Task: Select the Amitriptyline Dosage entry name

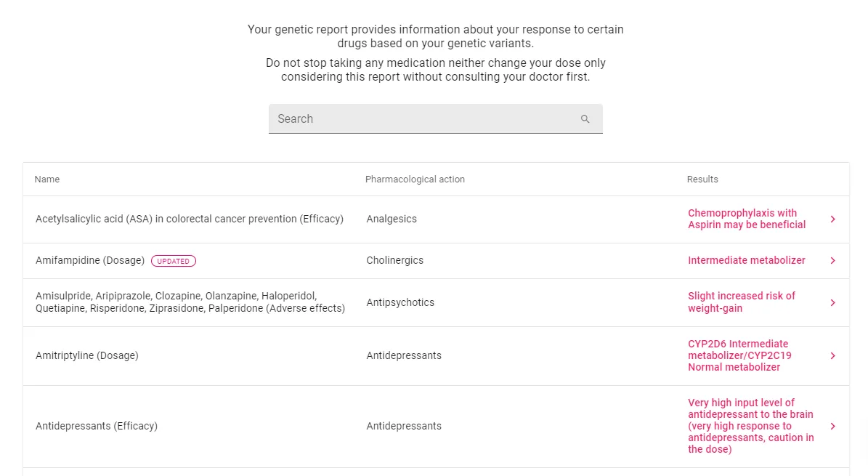Action: 87,355
